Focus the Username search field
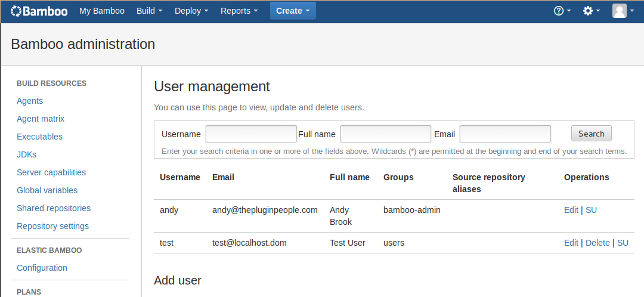644x297 pixels. 251,134
